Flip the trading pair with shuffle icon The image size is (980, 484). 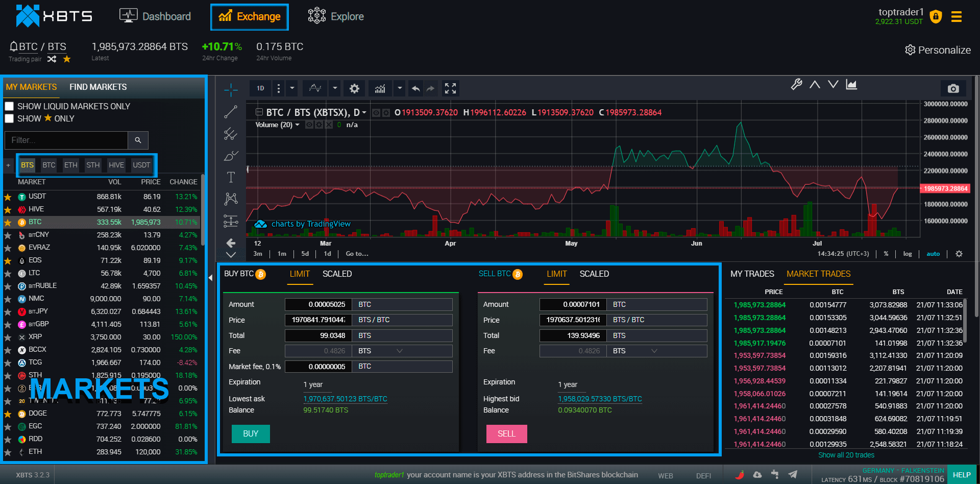click(52, 59)
